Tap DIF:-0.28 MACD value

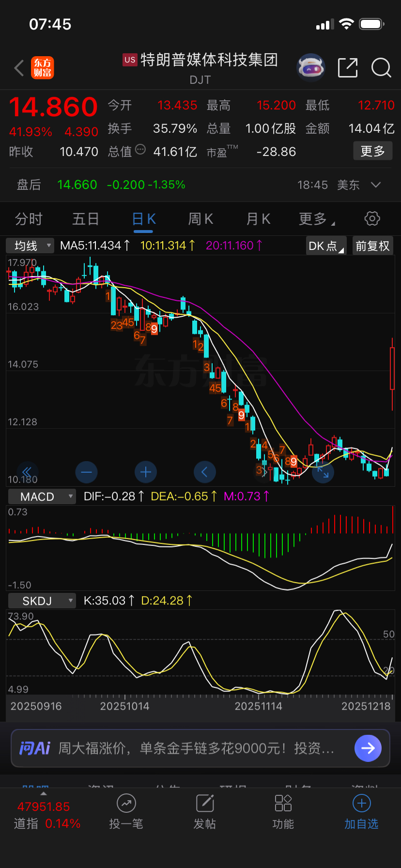pyautogui.click(x=114, y=496)
